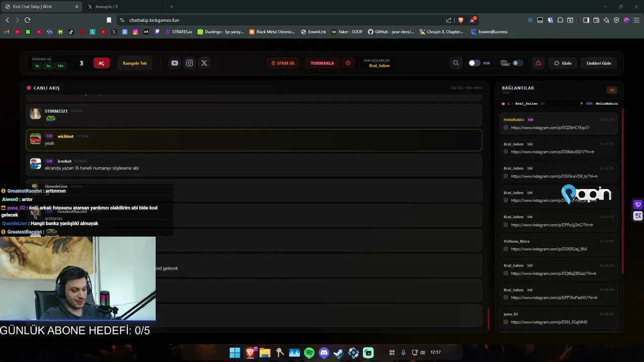Click the red AÇ button
The image size is (644, 362).
point(101,63)
